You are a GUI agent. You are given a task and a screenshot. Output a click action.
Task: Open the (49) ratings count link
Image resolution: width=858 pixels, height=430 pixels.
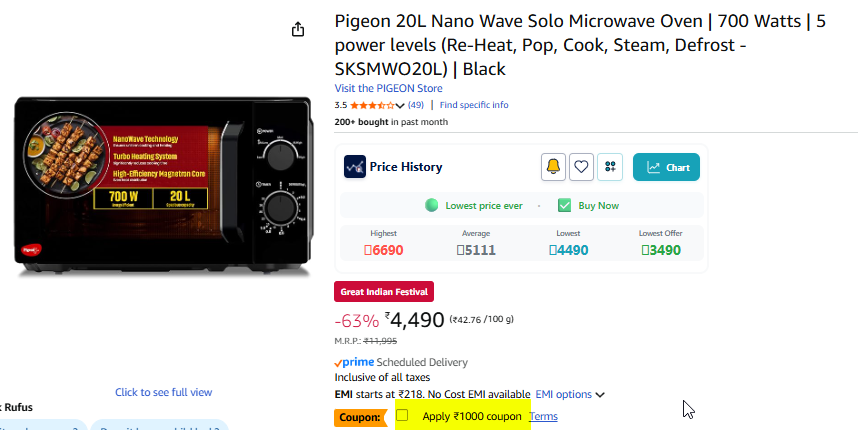pyautogui.click(x=416, y=105)
